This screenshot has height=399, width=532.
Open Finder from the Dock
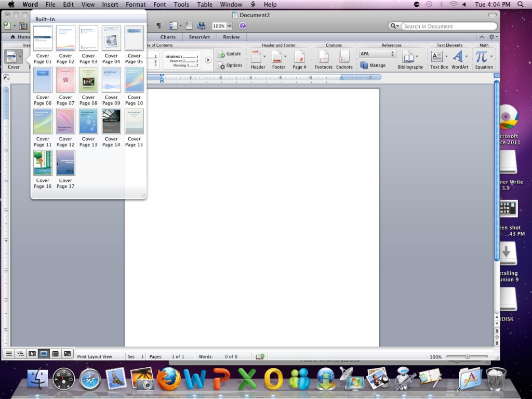coord(37,379)
